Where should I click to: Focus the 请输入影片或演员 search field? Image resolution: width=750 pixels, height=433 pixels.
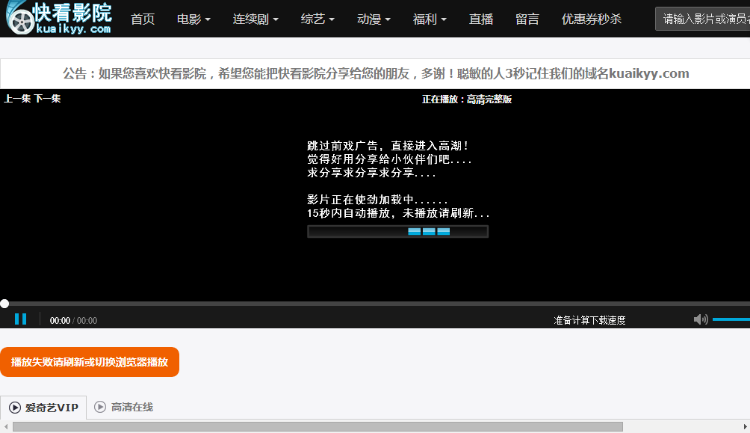703,19
